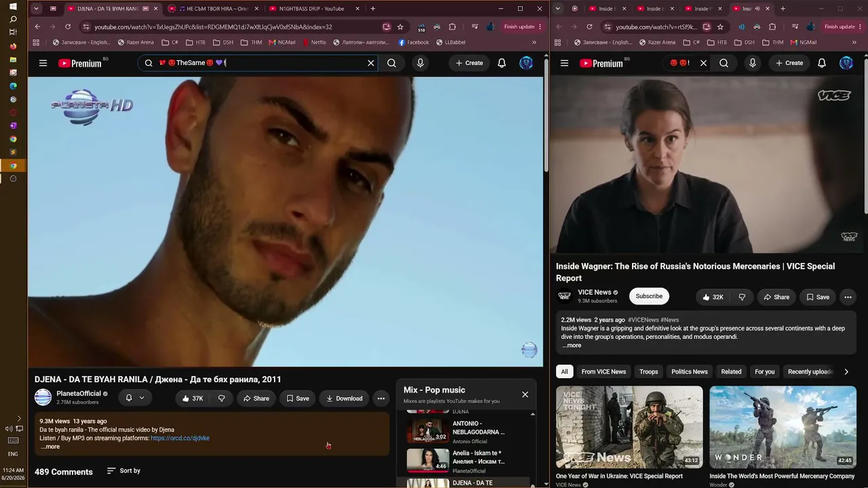Select From VICE News filter chip

click(604, 371)
